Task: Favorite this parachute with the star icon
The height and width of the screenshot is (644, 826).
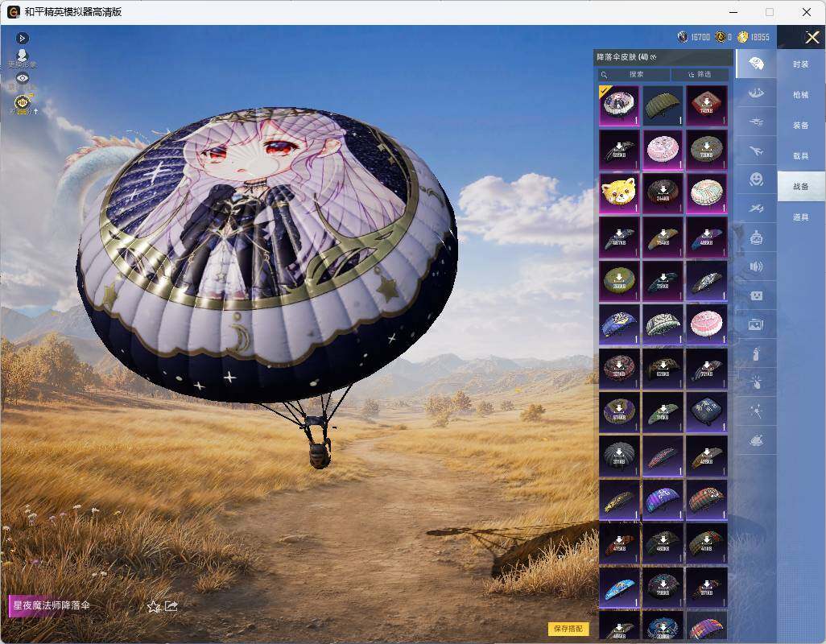Action: [x=154, y=607]
